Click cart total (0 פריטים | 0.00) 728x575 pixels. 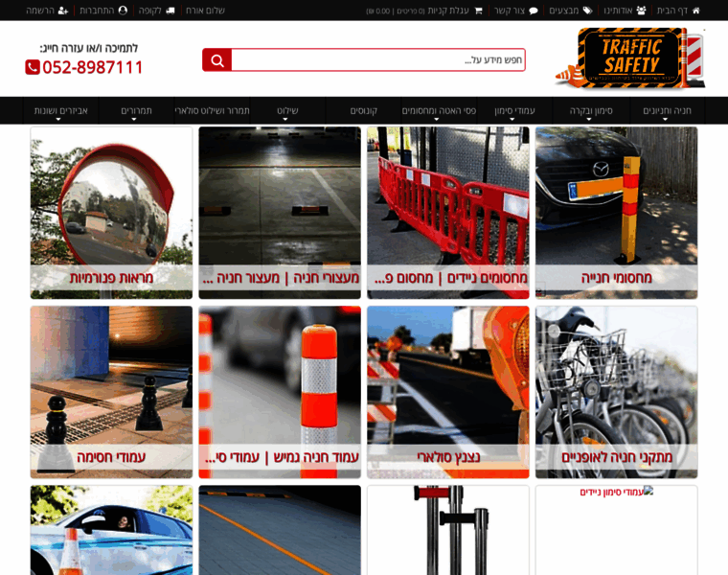[x=395, y=11]
